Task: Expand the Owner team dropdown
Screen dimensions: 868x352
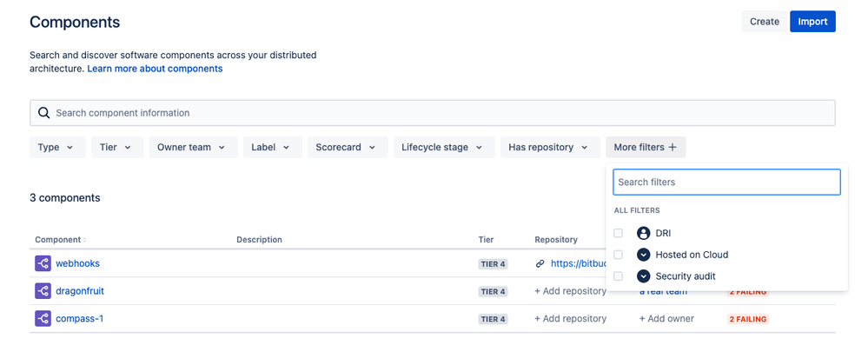Action: coord(191,148)
